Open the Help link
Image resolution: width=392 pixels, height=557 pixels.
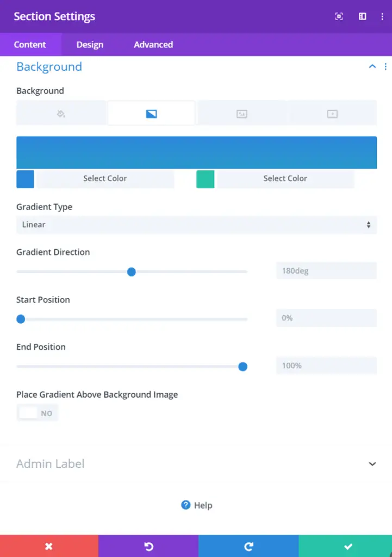(x=196, y=505)
